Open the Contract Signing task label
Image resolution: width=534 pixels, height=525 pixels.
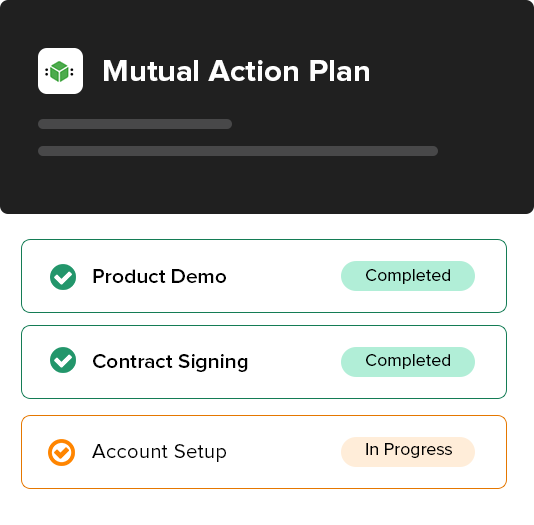[170, 362]
